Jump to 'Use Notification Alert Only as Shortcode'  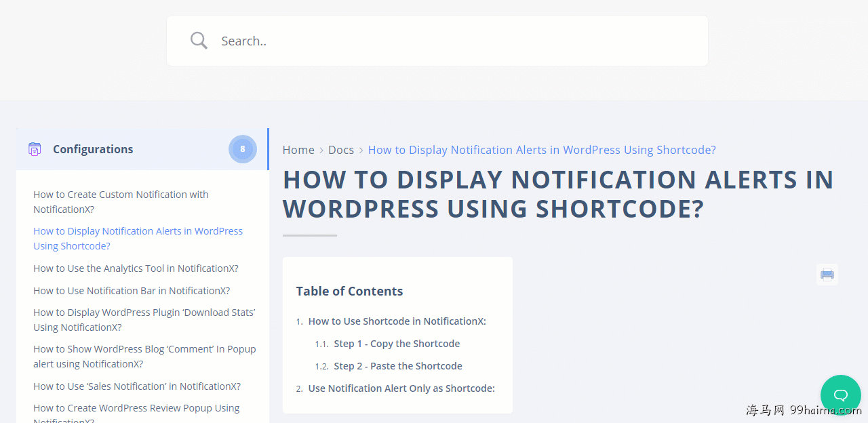(x=401, y=388)
